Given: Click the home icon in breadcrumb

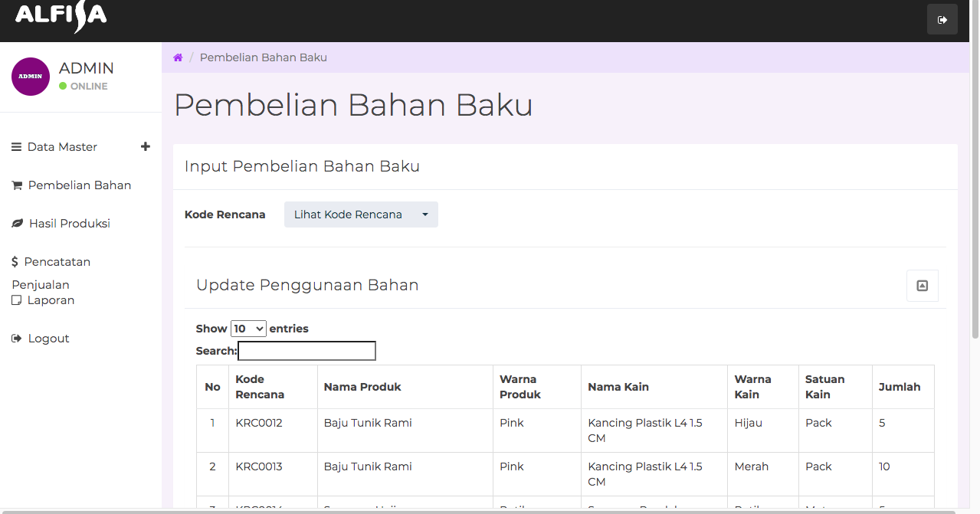Looking at the screenshot, I should [x=178, y=57].
